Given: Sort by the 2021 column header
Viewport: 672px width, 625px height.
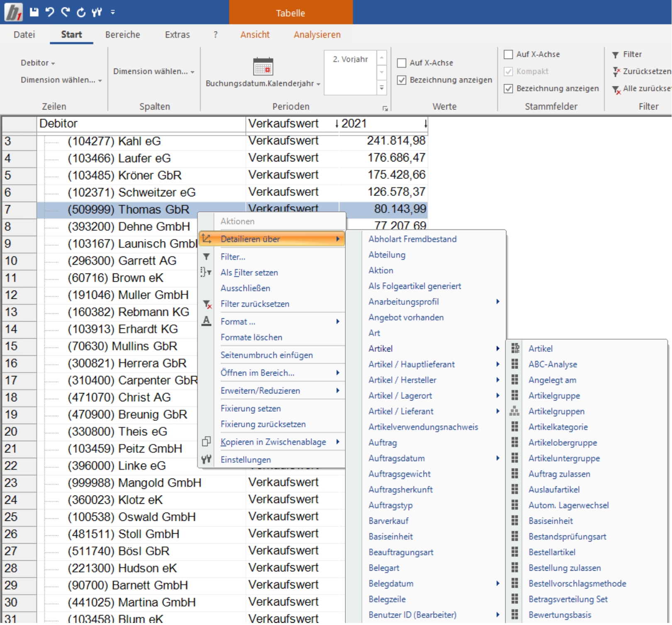Looking at the screenshot, I should (x=383, y=124).
